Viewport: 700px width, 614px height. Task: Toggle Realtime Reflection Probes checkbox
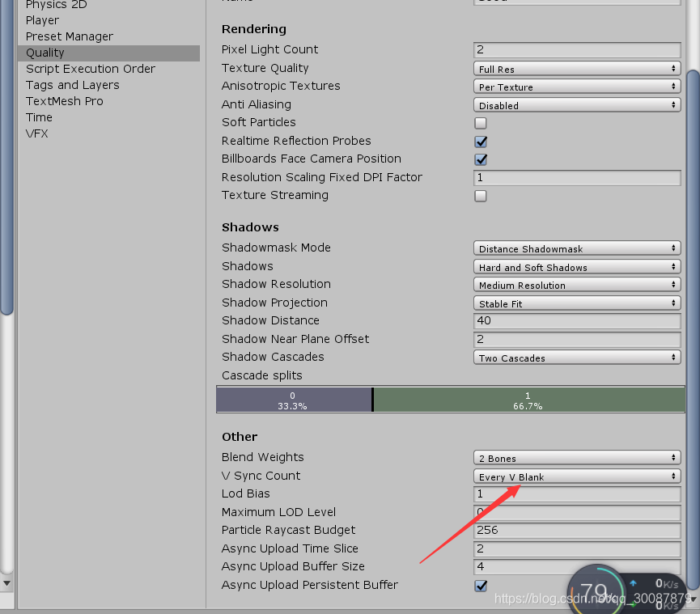click(481, 142)
